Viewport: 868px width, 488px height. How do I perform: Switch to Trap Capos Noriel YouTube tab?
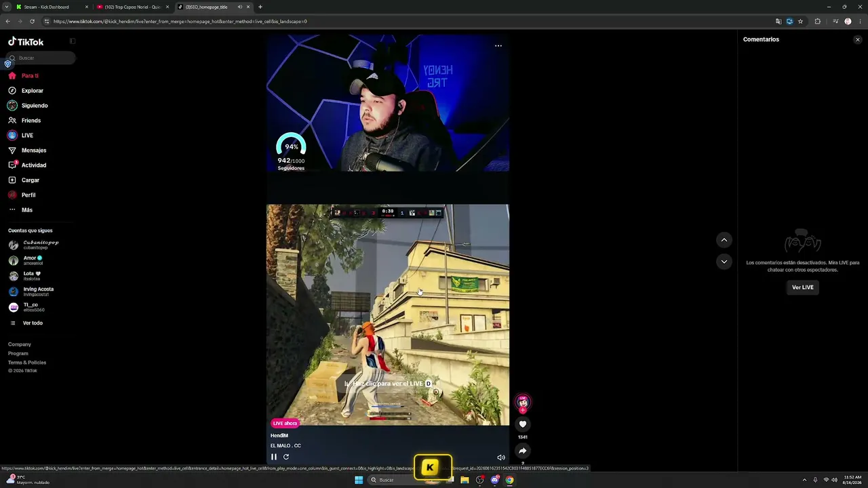(x=132, y=7)
